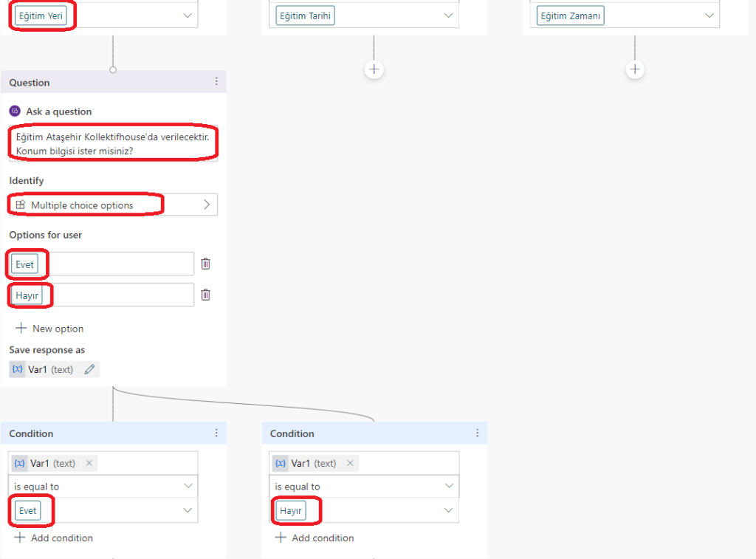This screenshot has width=756, height=559.
Task: Click Add condition under Hayır condition
Action: (315, 538)
